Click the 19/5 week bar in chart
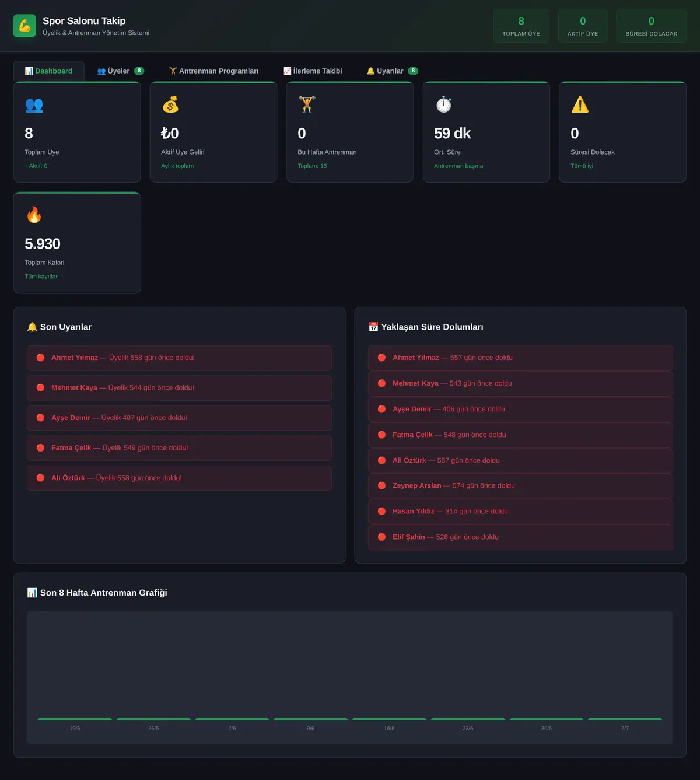 coord(75,719)
